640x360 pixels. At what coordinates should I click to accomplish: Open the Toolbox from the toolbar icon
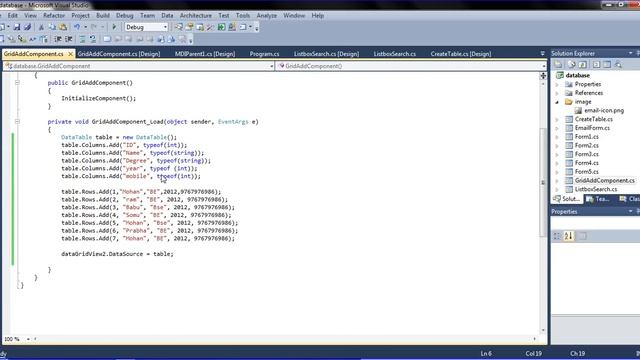(x=211, y=27)
